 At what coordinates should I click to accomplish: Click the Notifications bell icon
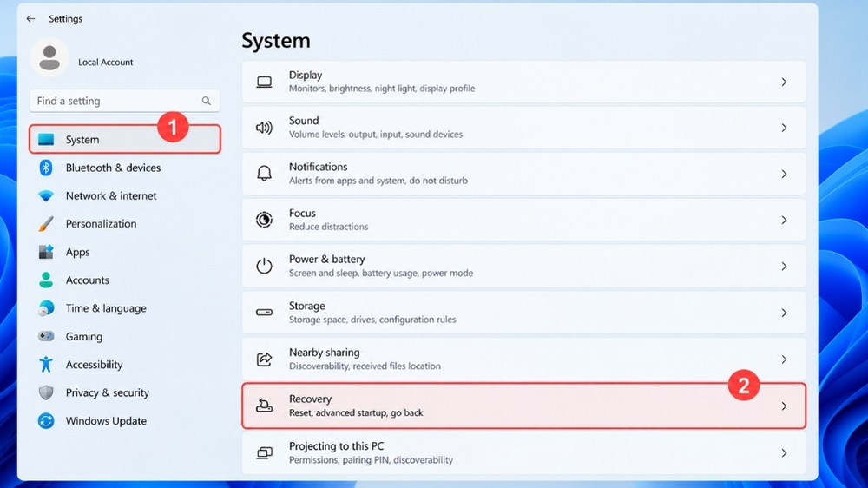coord(264,174)
